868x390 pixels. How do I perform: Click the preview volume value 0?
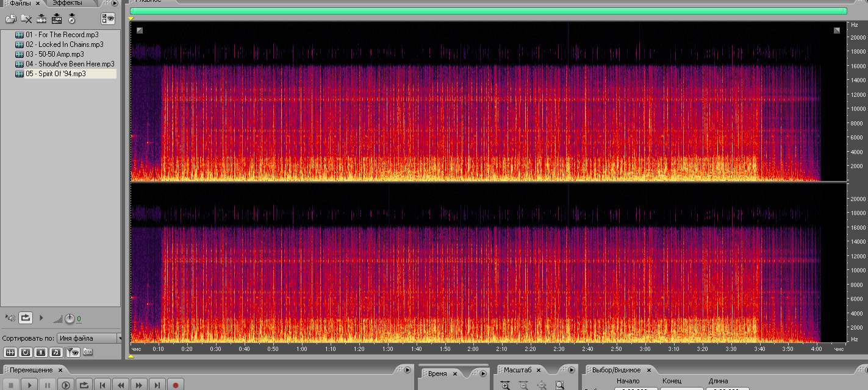[79, 319]
